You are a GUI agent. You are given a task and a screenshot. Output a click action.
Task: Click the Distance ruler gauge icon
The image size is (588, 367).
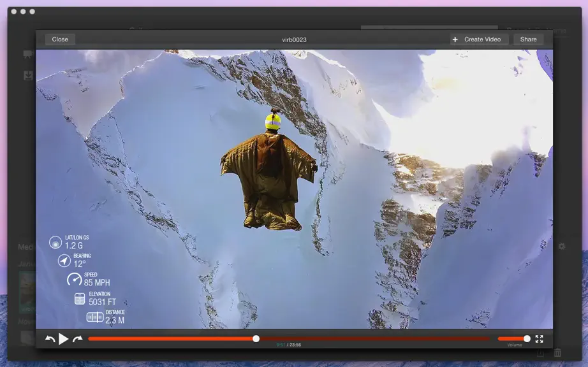coord(95,317)
